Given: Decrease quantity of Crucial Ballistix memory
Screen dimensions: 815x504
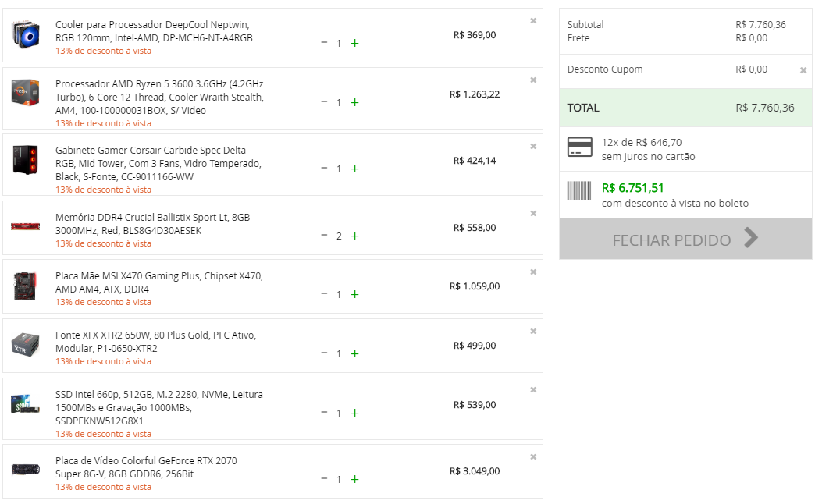Looking at the screenshot, I should 324,236.
